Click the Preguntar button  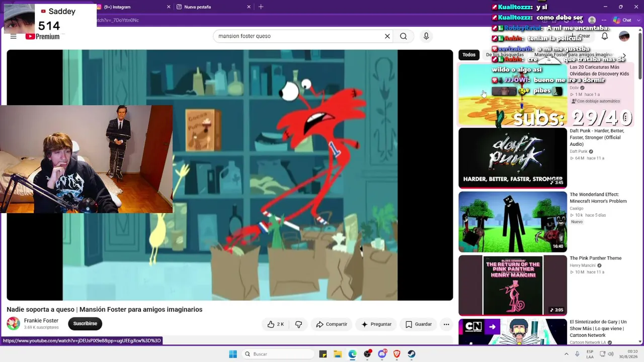tap(376, 324)
